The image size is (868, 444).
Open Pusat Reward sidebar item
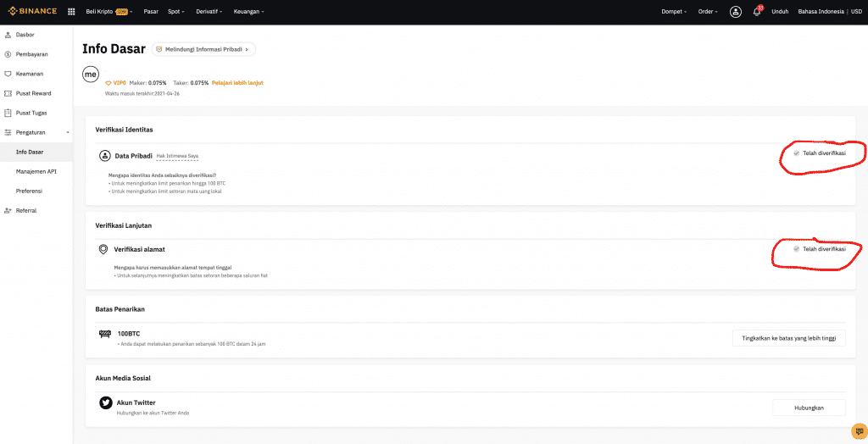(x=33, y=93)
